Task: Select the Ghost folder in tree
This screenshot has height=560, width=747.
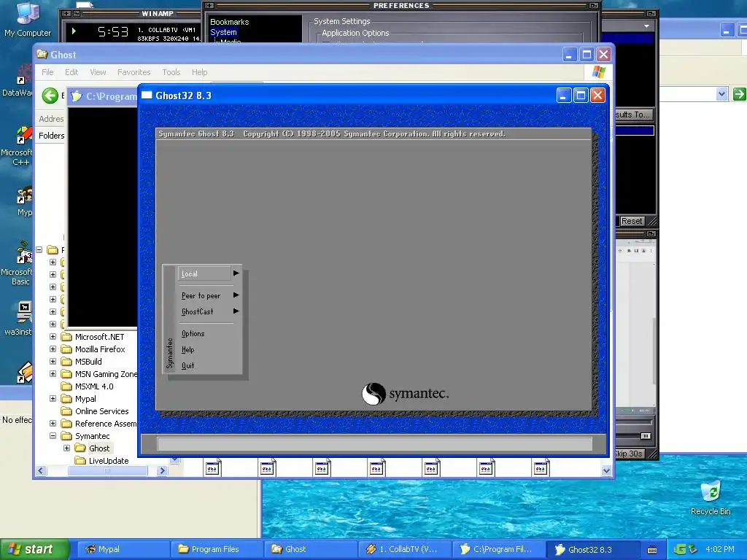Action: (x=99, y=448)
